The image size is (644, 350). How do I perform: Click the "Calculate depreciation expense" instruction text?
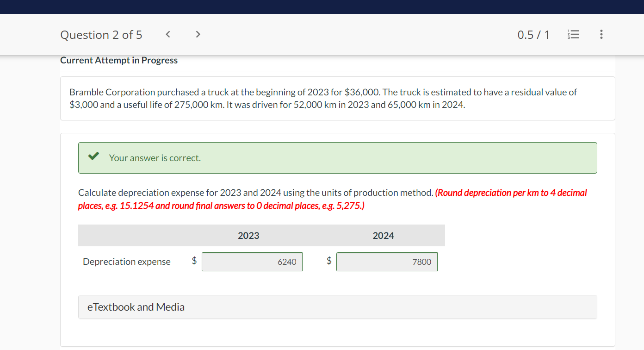(256, 193)
